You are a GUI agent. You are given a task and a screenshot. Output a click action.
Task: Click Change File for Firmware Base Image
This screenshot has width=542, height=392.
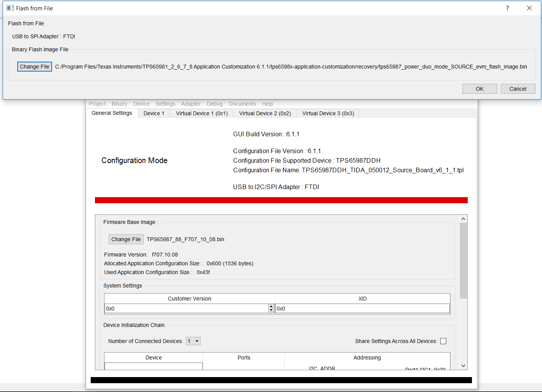[126, 239]
